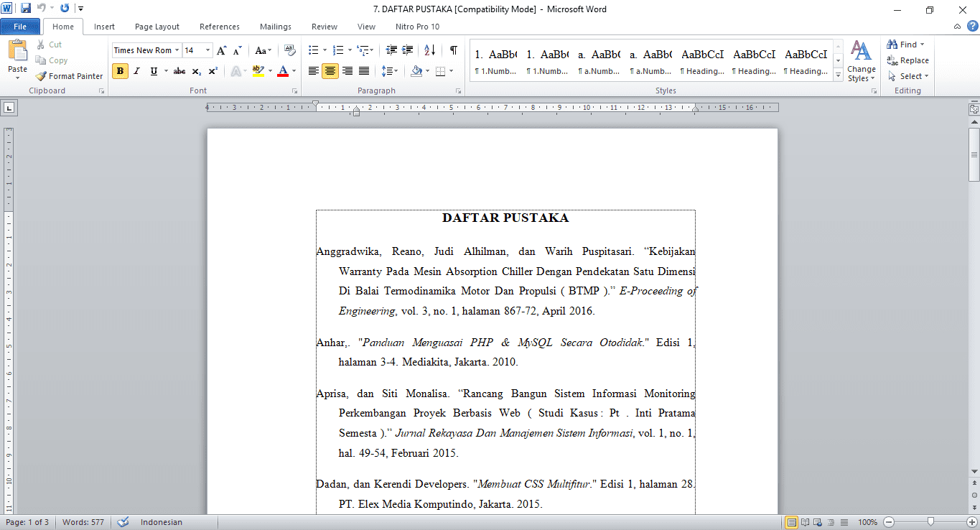Open the File tab
Viewport: 980px width, 530px height.
[20, 27]
